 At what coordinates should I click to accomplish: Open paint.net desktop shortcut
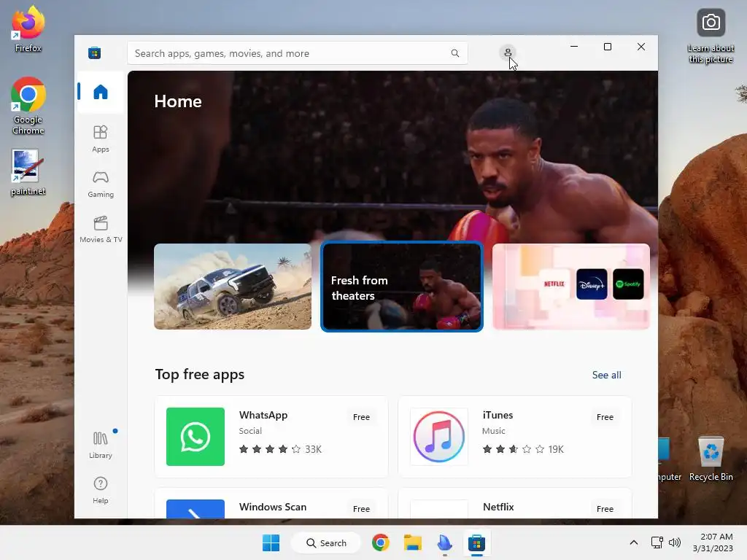pyautogui.click(x=28, y=172)
